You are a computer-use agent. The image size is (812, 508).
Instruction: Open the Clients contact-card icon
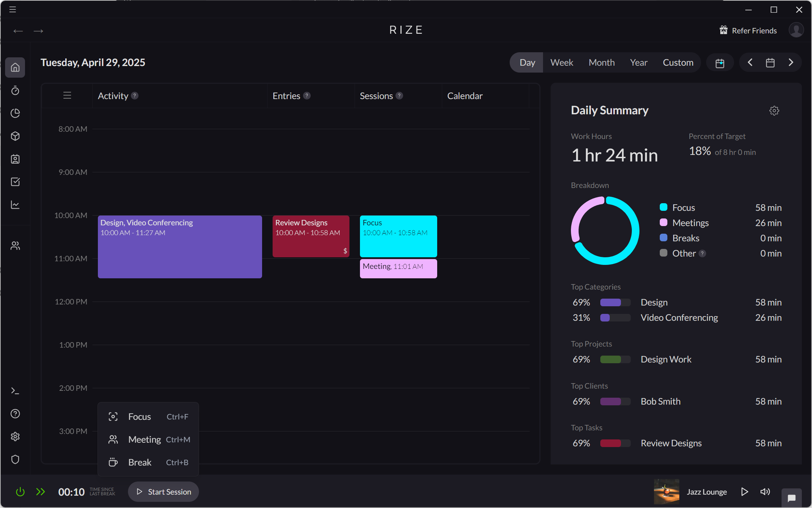pyautogui.click(x=15, y=159)
